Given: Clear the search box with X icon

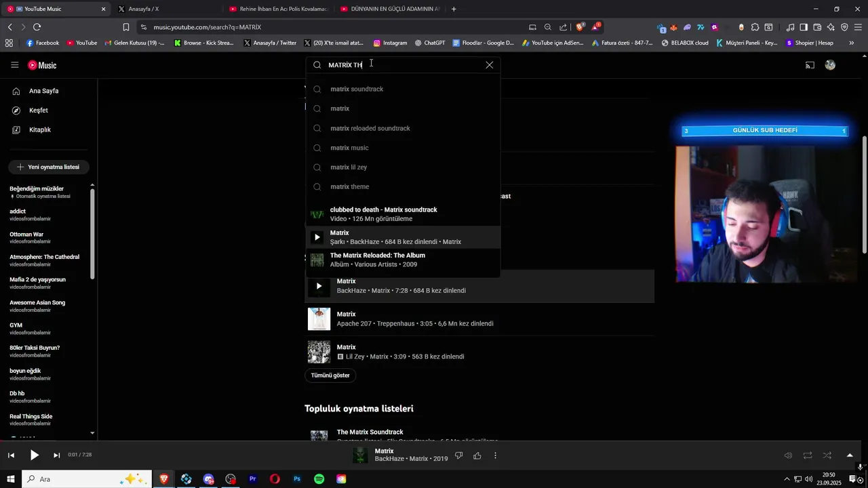Looking at the screenshot, I should click(490, 65).
